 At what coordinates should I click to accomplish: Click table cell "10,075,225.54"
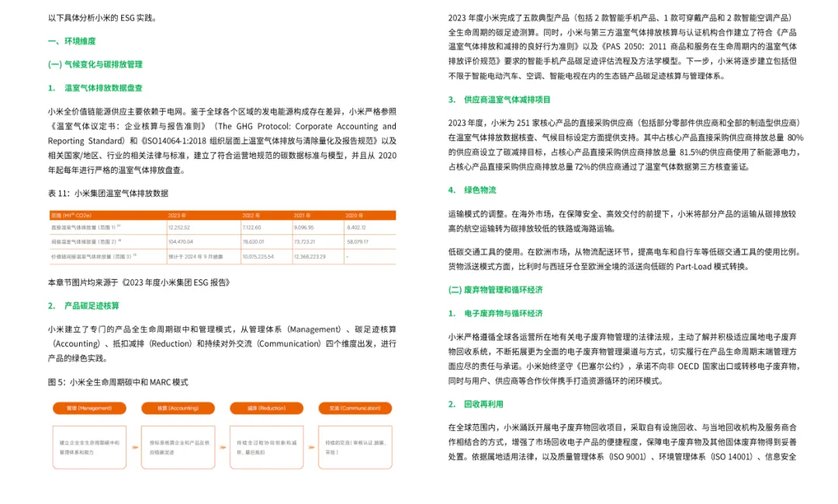[258, 257]
